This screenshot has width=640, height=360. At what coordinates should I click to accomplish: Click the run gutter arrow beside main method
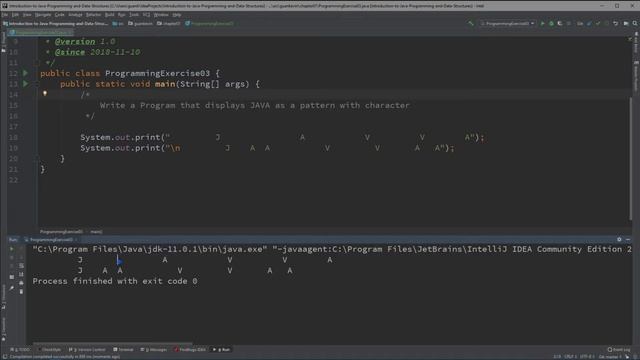tap(25, 84)
